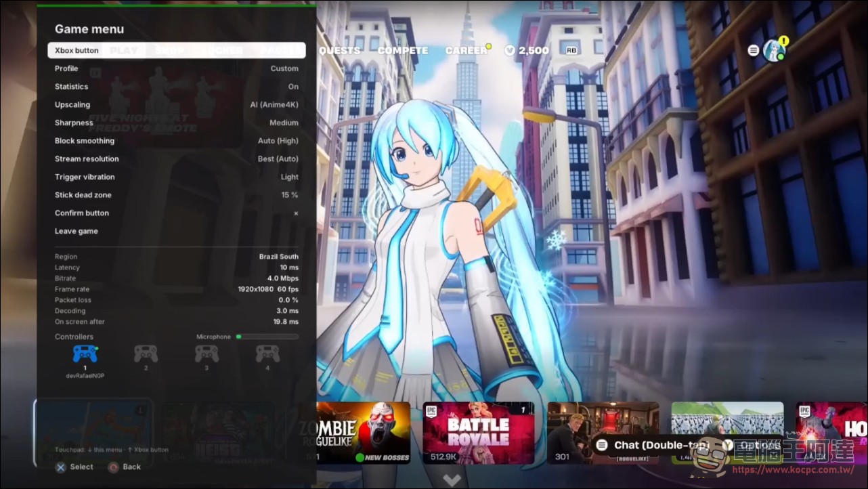Click the scroll-down chevron at screen bottom
The image size is (868, 489).
(452, 480)
